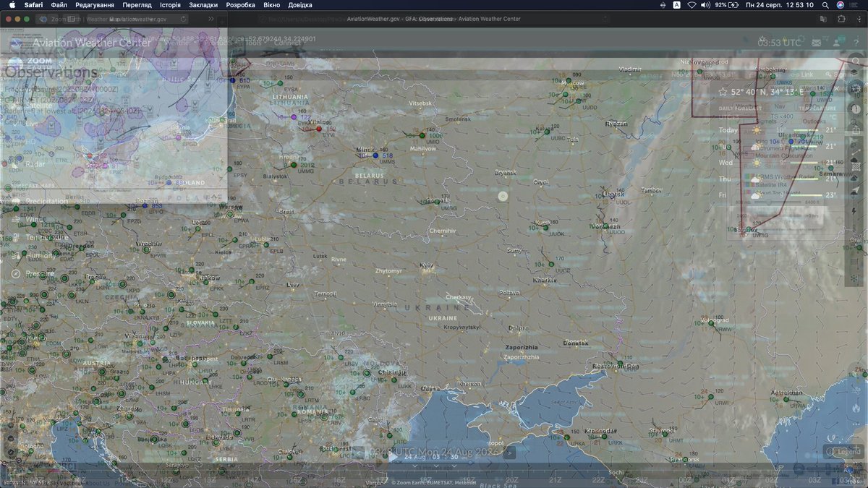The width and height of the screenshot is (868, 488).
Task: Click the Wi-Fi status icon
Action: coord(692,4)
